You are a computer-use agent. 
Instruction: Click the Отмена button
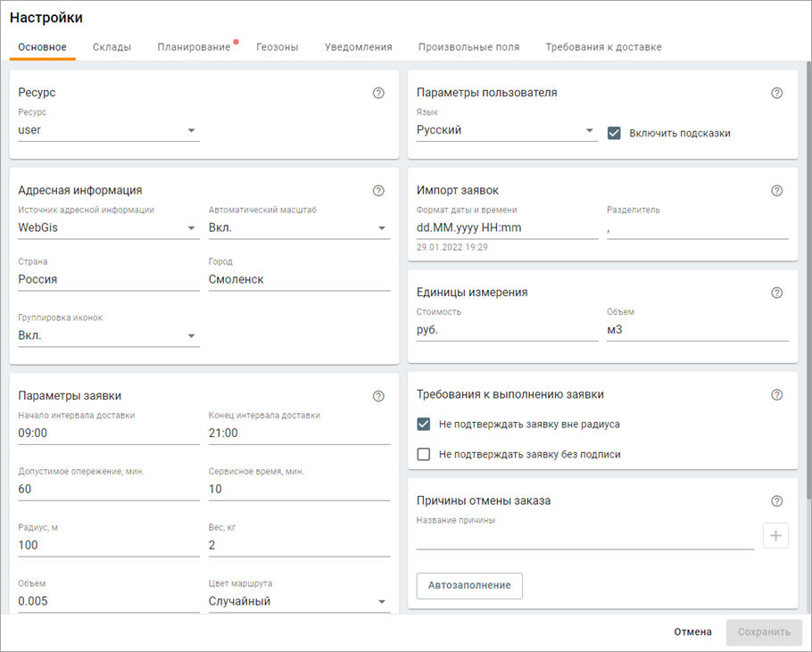(692, 632)
